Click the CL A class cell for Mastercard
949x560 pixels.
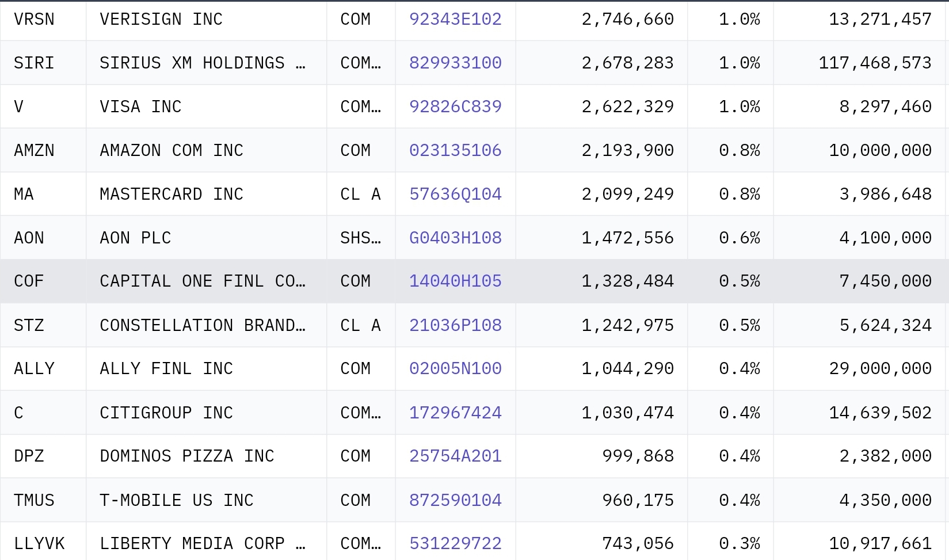pyautogui.click(x=361, y=194)
